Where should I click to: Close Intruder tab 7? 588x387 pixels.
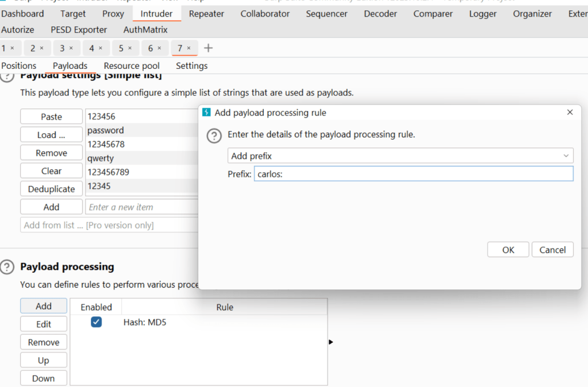[189, 48]
